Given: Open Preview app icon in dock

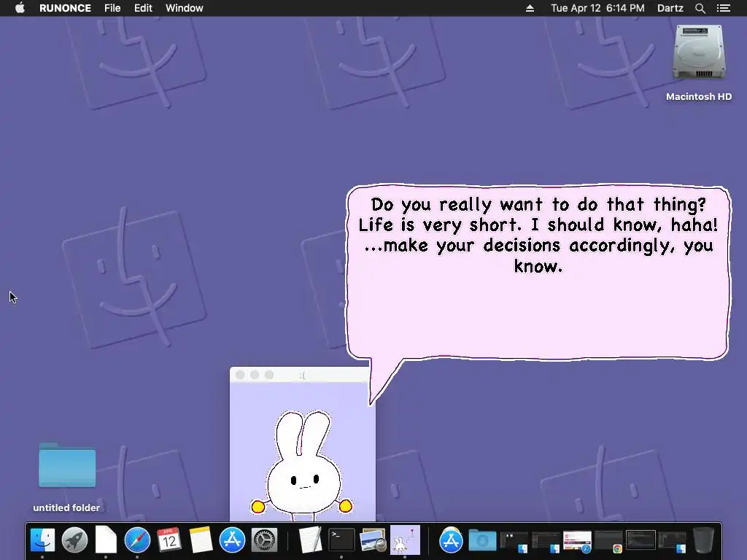Looking at the screenshot, I should 373,540.
